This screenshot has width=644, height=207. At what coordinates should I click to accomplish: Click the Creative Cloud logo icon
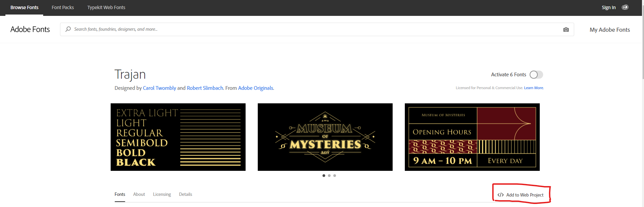point(625,7)
